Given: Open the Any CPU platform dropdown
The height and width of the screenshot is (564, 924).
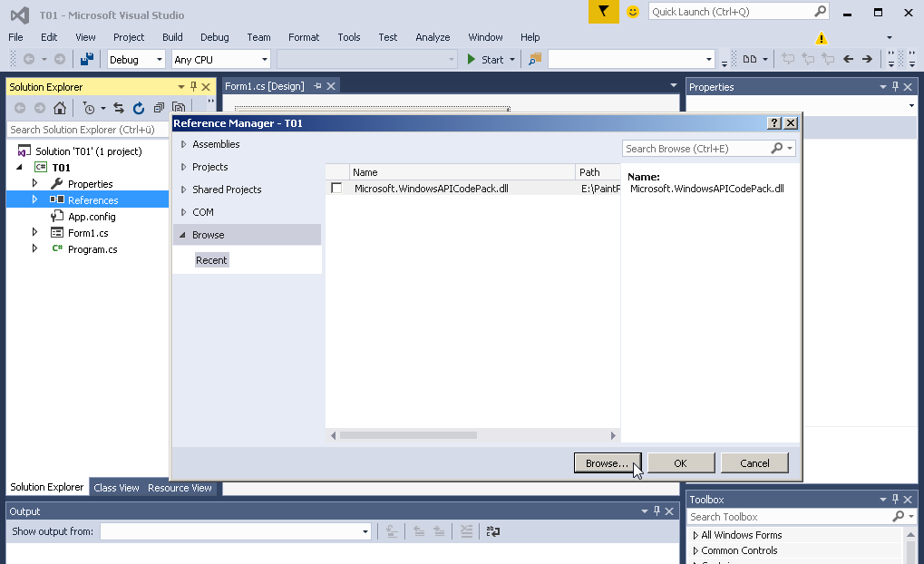Looking at the screenshot, I should [x=221, y=59].
